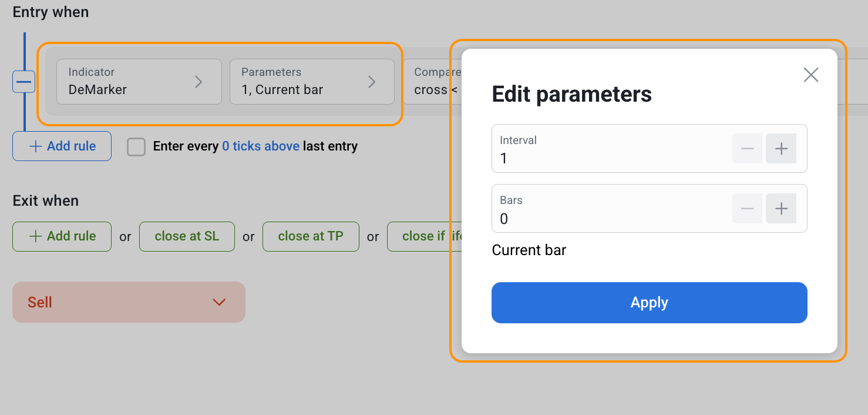Increase the Interval value with plus
The height and width of the screenshot is (415, 868).
point(780,149)
